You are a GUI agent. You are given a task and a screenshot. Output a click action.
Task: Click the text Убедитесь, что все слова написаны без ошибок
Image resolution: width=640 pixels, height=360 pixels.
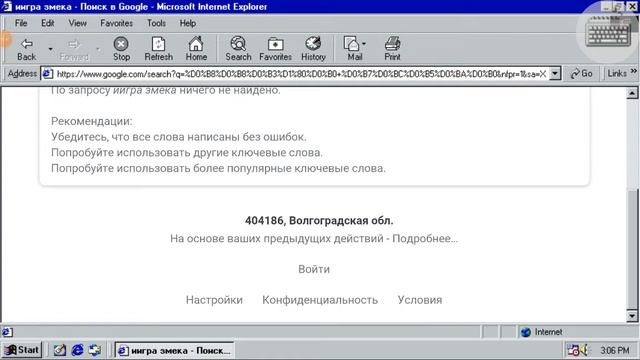[179, 137]
